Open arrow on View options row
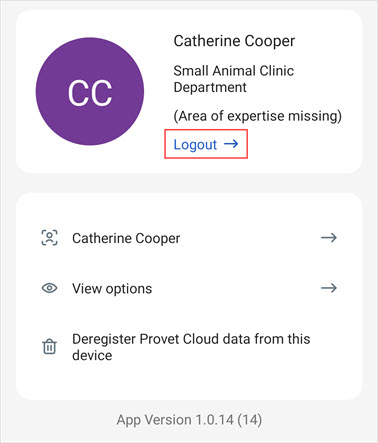378x443 pixels. click(329, 288)
